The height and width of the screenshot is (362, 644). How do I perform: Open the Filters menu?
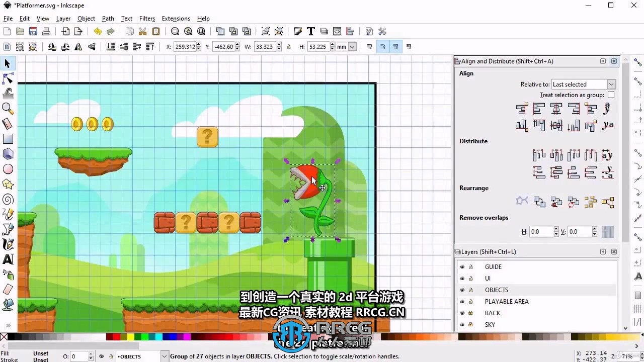point(147,19)
